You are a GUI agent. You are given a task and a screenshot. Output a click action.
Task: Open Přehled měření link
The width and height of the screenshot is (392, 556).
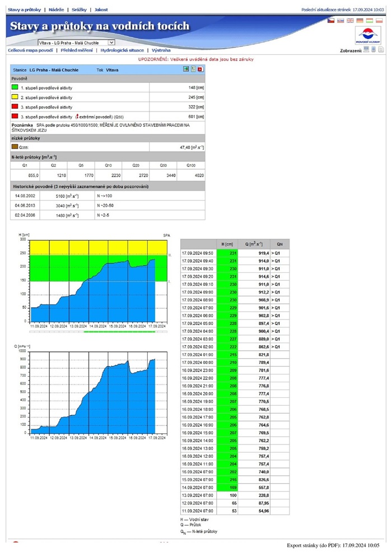[77, 50]
